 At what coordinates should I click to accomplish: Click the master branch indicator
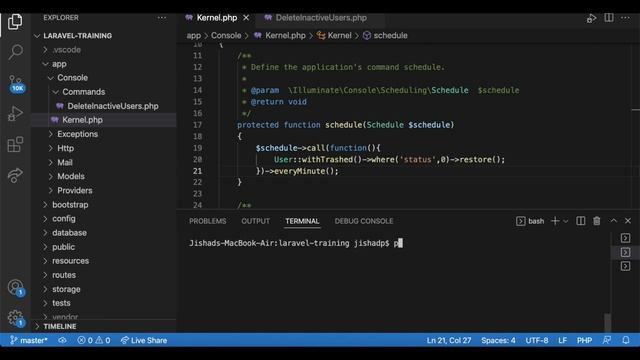pos(29,340)
